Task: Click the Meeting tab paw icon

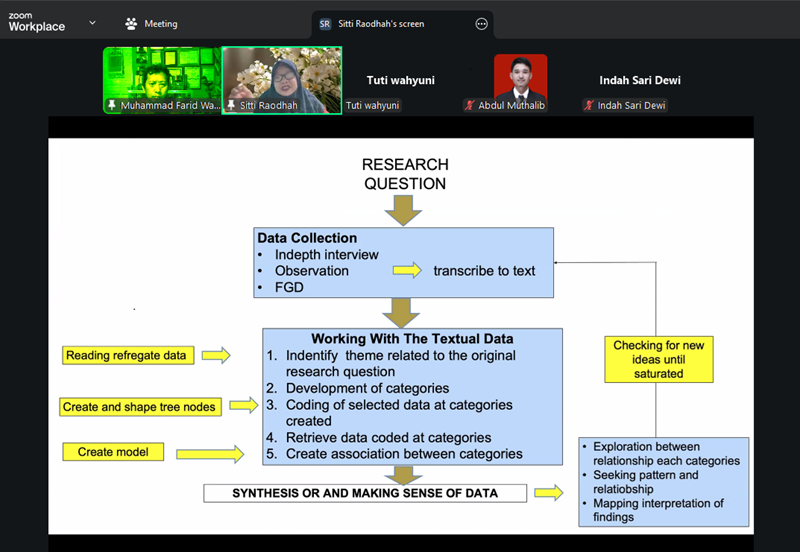Action: pyautogui.click(x=131, y=23)
